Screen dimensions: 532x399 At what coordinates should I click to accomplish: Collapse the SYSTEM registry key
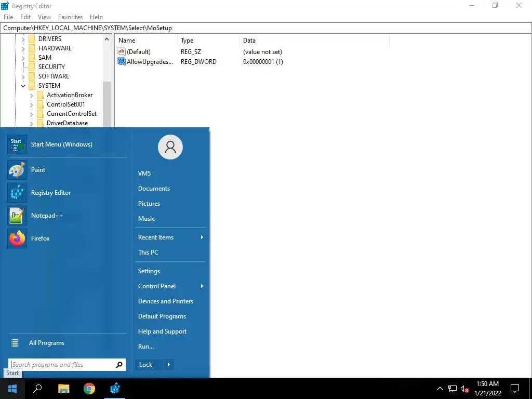23,86
